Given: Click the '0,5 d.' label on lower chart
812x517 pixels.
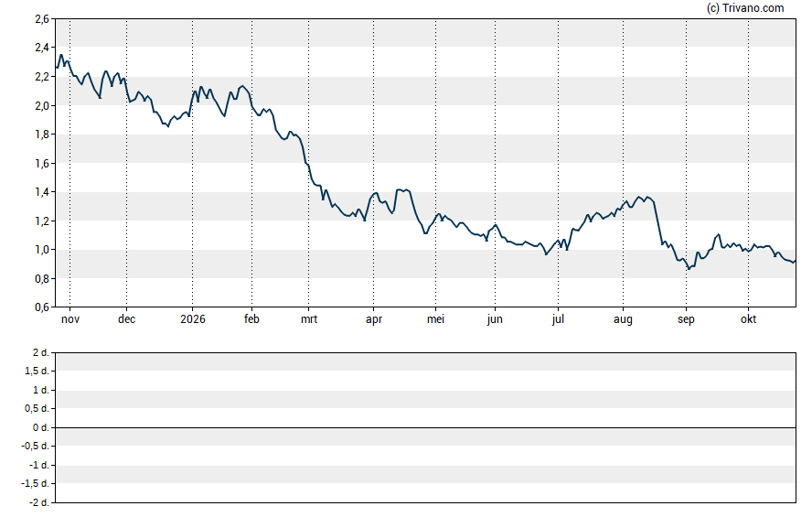Looking at the screenshot, I should pos(37,409).
